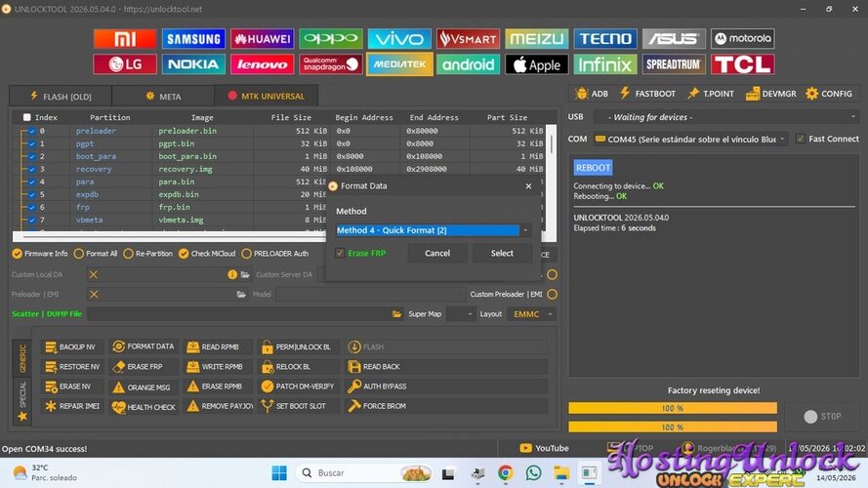Select the Nokia brand tile
868x488 pixels.
pos(193,64)
